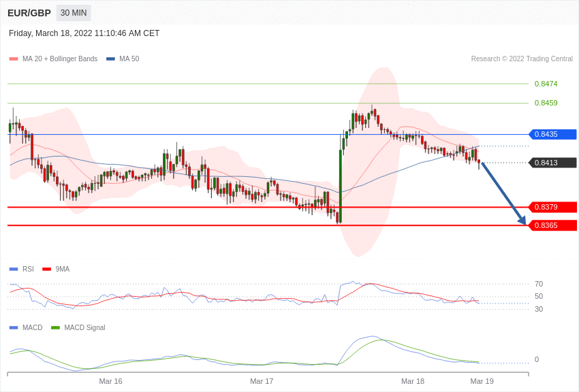Click the MA 50 legend label
This screenshot has height=392, width=579.
[129, 59]
